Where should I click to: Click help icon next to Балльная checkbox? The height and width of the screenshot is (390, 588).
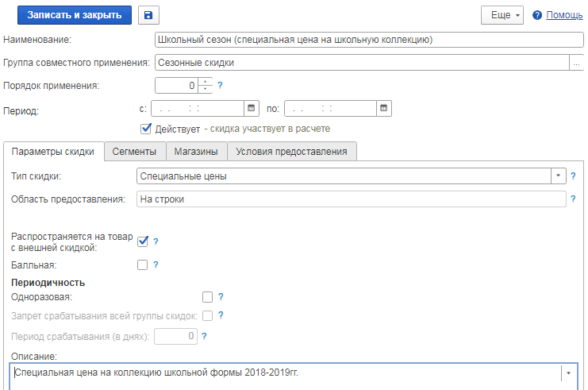[156, 265]
